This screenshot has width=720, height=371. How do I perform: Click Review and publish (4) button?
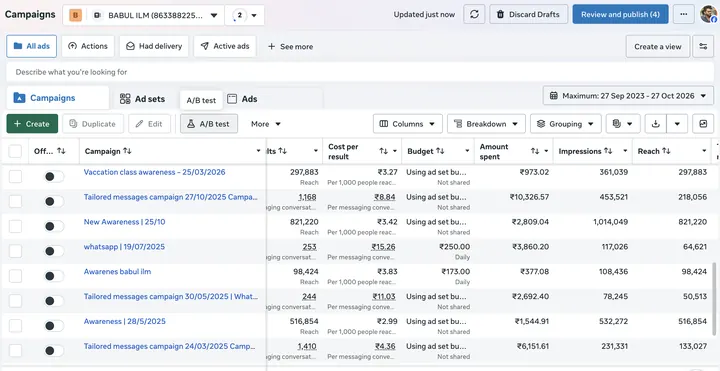point(620,14)
